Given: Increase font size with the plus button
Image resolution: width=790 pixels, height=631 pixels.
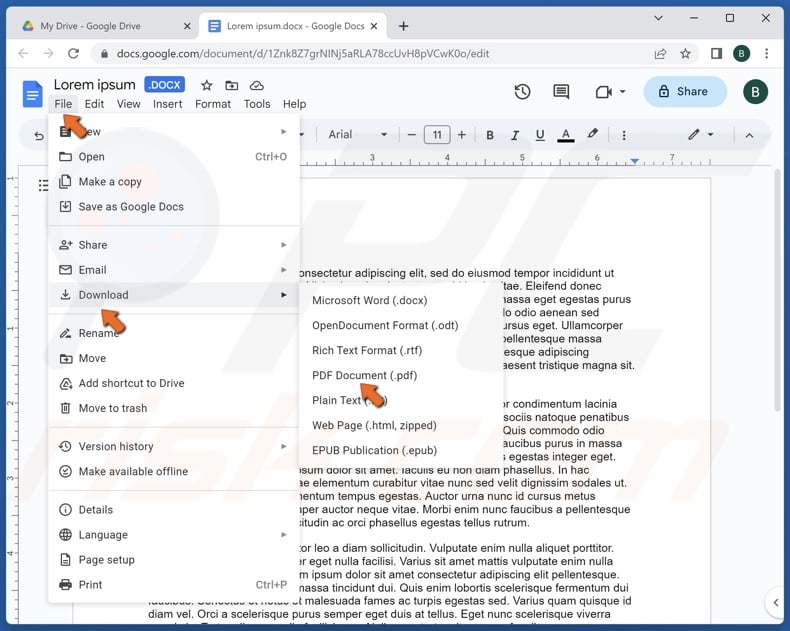Looking at the screenshot, I should (462, 135).
